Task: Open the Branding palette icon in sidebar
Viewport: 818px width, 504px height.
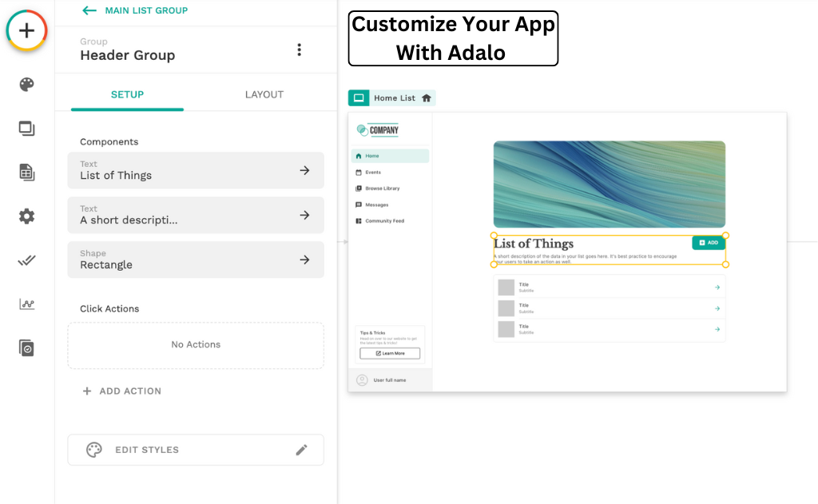Action: tap(27, 85)
